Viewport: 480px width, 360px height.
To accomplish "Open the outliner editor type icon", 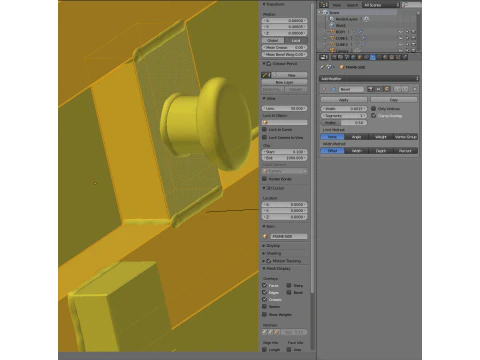I will (x=324, y=5).
